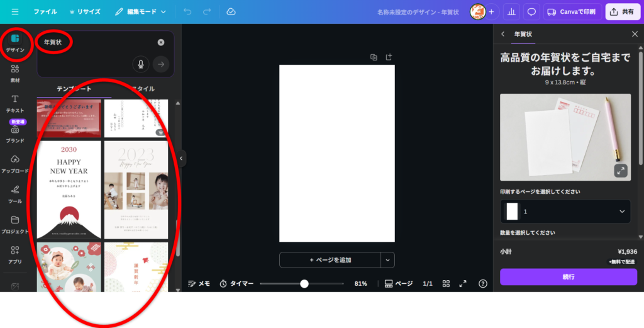
Task: Open the comments speech bubble icon
Action: click(x=531, y=12)
